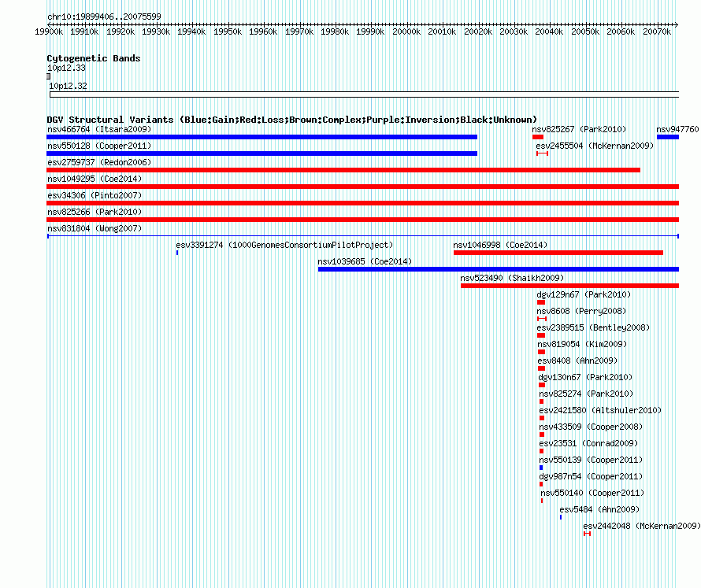Click the red bar under esv34306
The height and width of the screenshot is (588, 701).
click(363, 203)
